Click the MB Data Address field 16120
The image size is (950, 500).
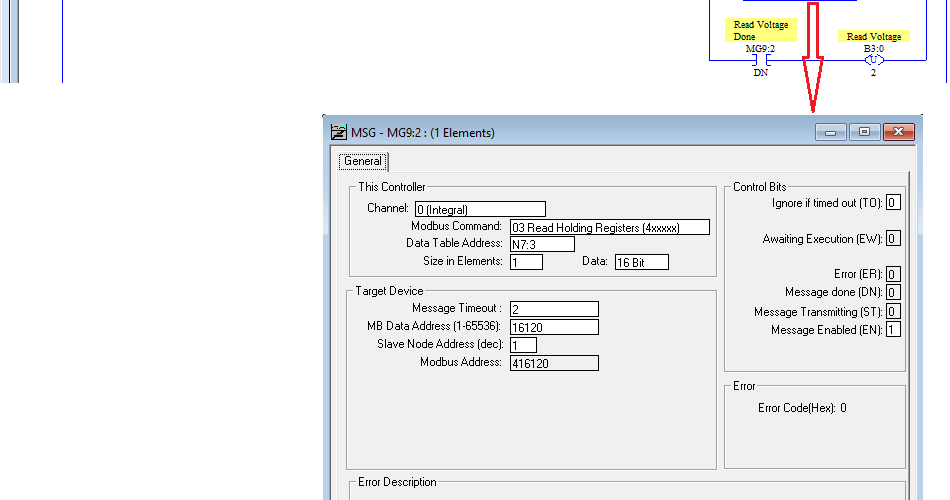point(554,327)
